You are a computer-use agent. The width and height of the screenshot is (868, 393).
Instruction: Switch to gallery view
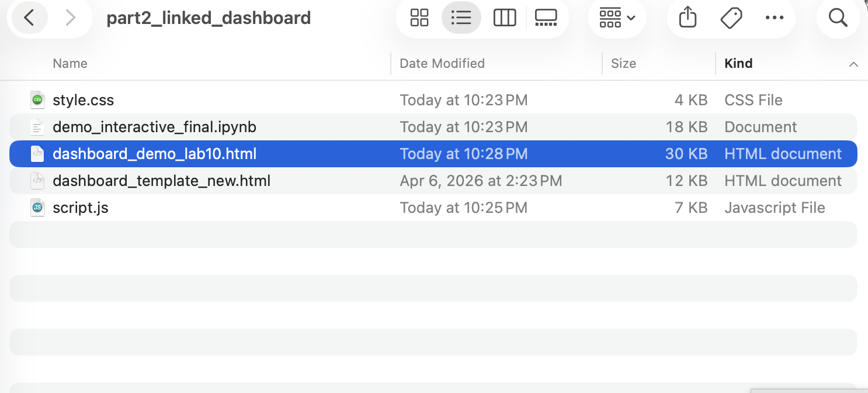click(x=546, y=18)
